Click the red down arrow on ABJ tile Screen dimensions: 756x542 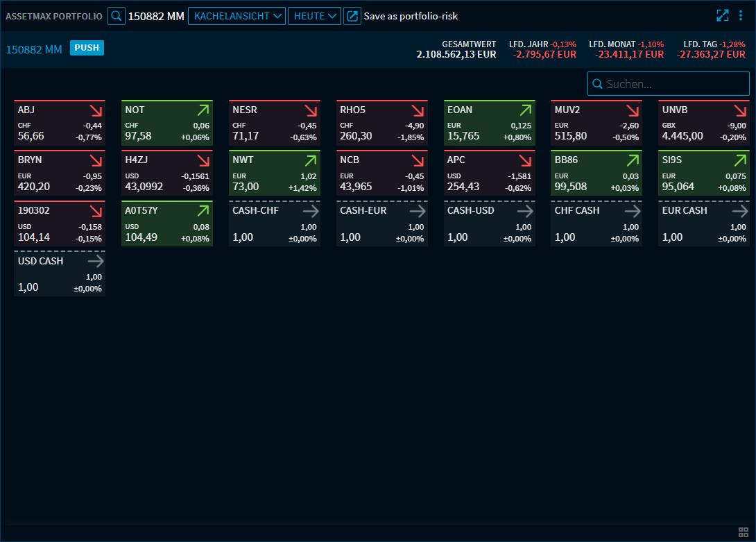pos(95,110)
